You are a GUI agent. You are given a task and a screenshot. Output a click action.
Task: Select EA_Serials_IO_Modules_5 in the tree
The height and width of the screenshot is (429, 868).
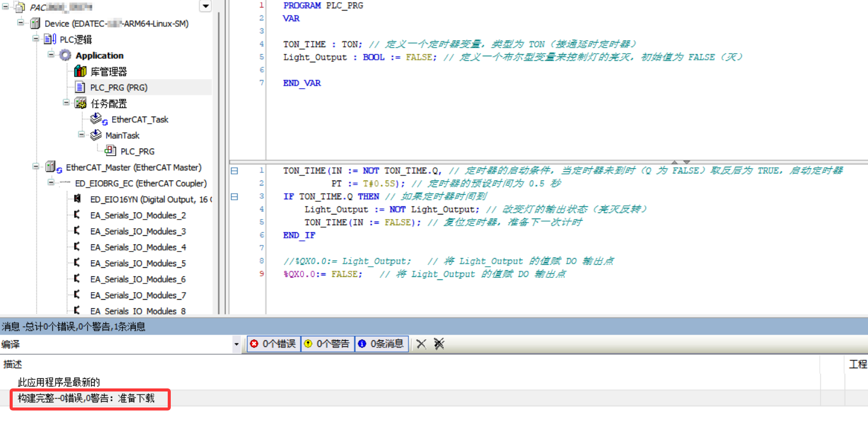(138, 263)
